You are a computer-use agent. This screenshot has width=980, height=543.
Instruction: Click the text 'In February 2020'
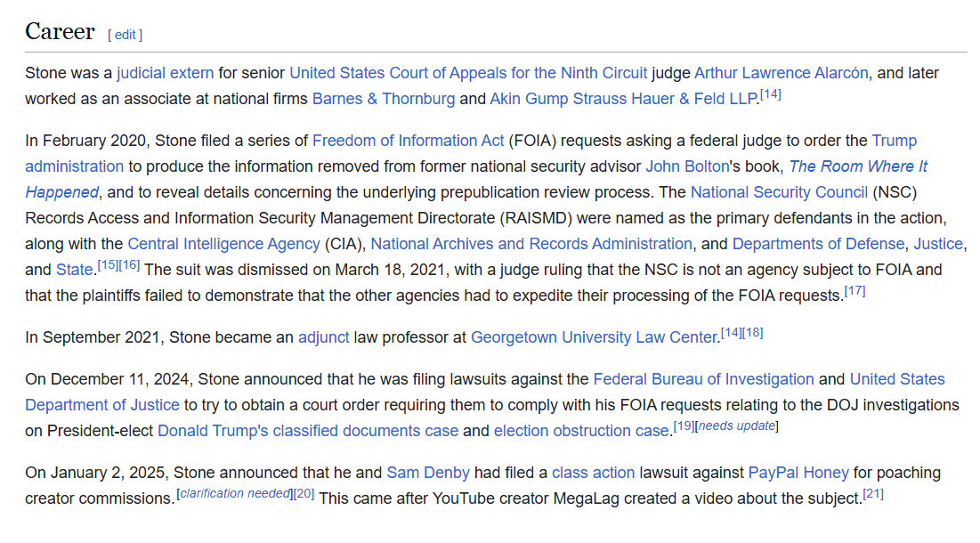tap(85, 141)
